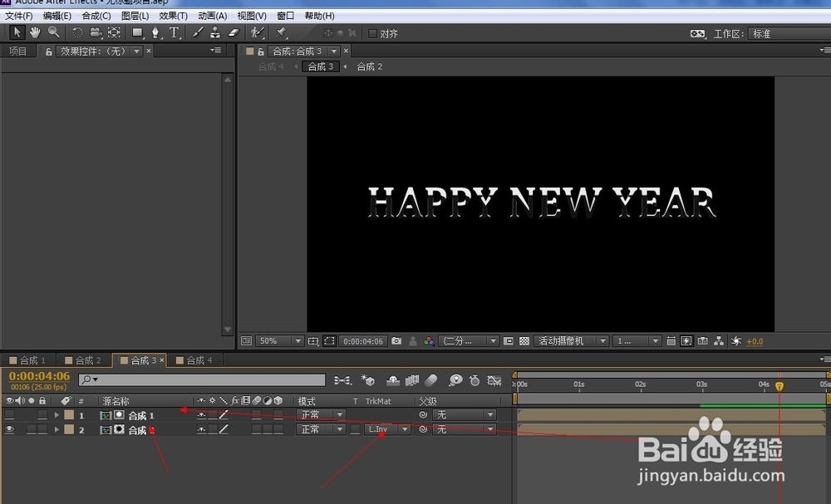Select the Rotation tool
This screenshot has width=831, height=504.
tap(77, 33)
